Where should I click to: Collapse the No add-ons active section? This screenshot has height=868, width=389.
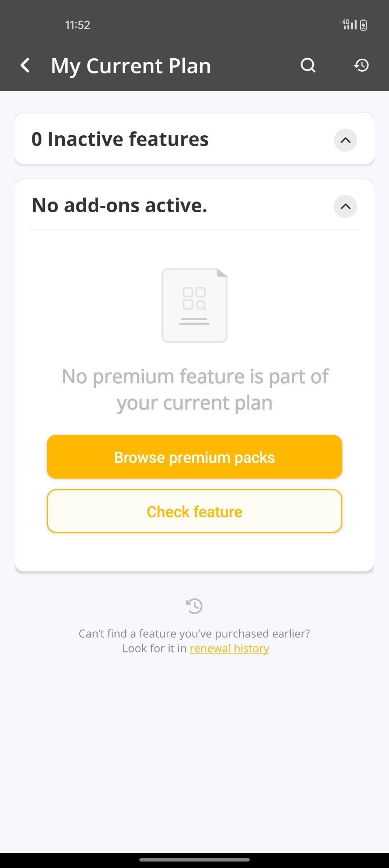tap(345, 206)
